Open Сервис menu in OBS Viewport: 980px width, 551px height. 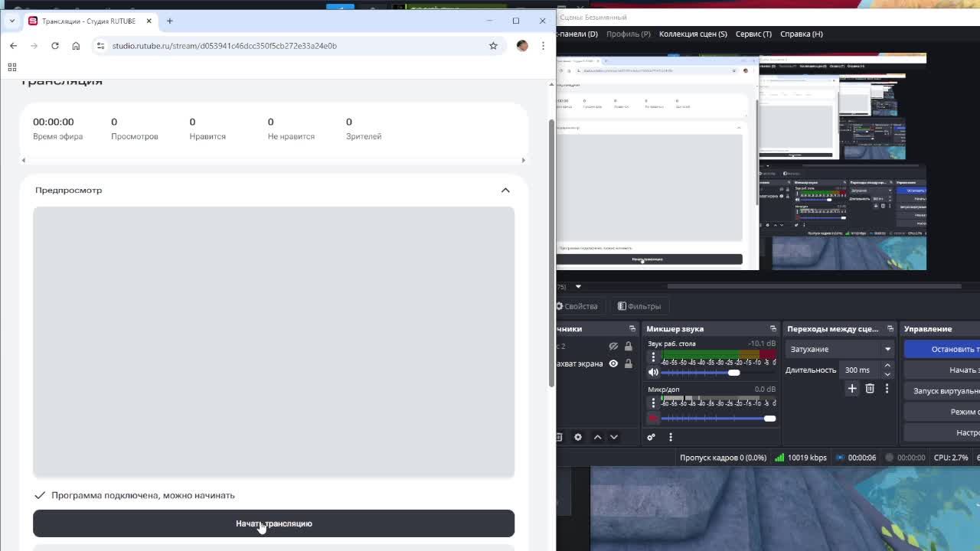coord(753,34)
